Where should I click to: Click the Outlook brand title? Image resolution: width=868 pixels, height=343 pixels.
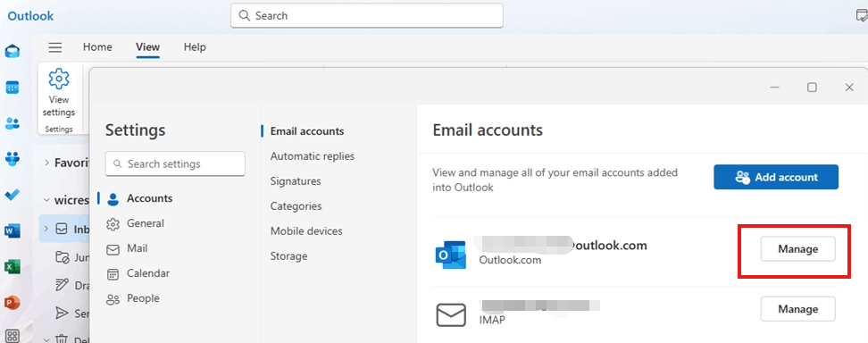tap(30, 15)
